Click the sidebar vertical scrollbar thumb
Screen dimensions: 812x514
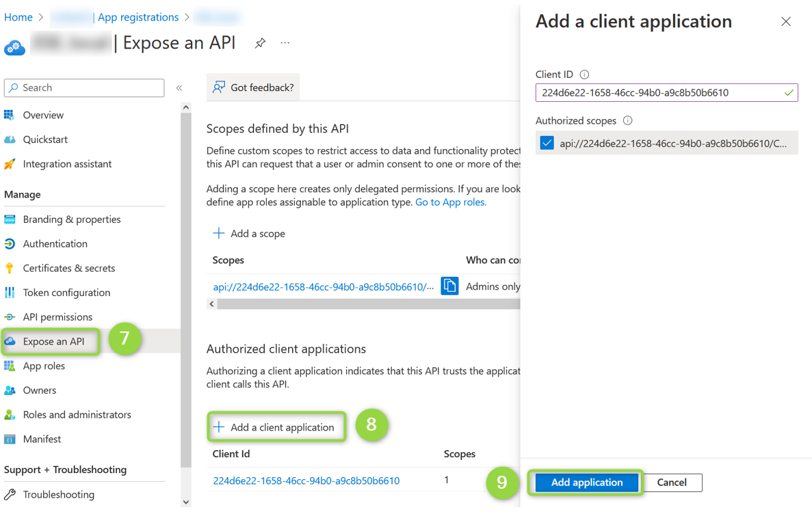[x=186, y=290]
